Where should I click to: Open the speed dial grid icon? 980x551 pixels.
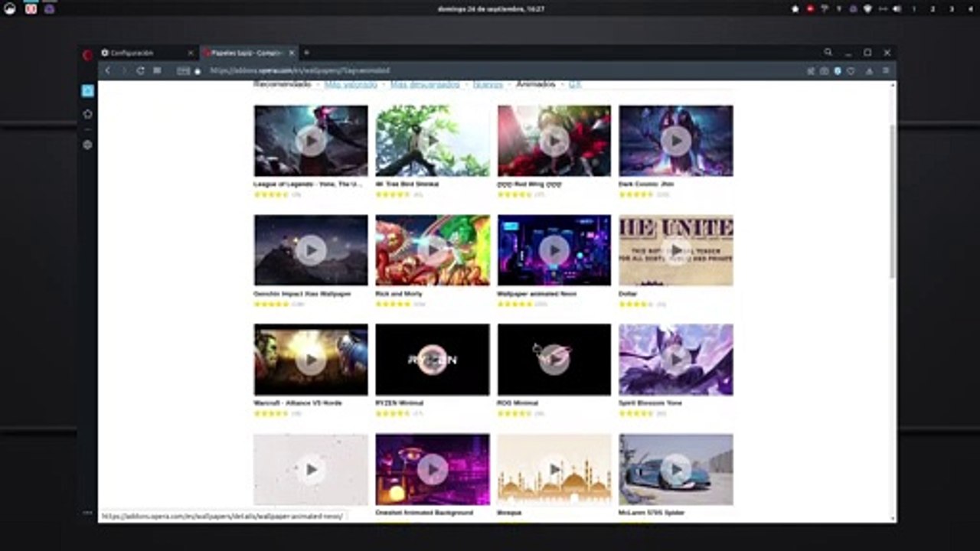point(157,70)
